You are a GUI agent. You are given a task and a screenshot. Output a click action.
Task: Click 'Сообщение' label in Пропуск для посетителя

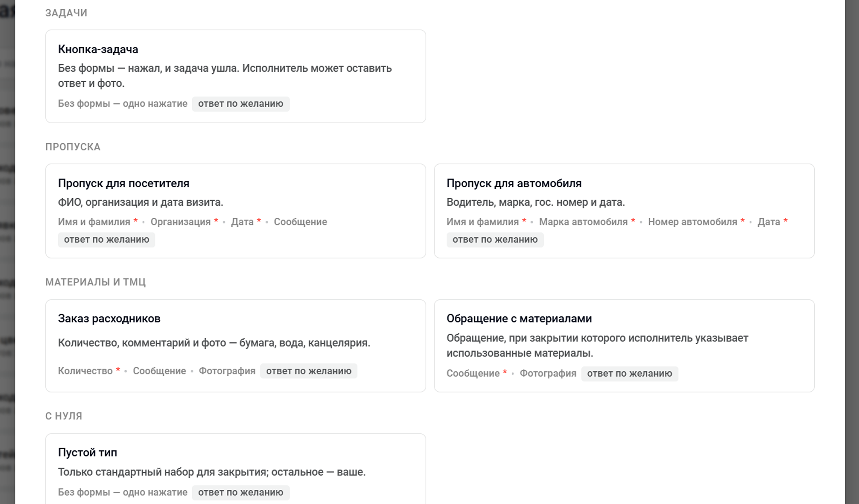(300, 222)
